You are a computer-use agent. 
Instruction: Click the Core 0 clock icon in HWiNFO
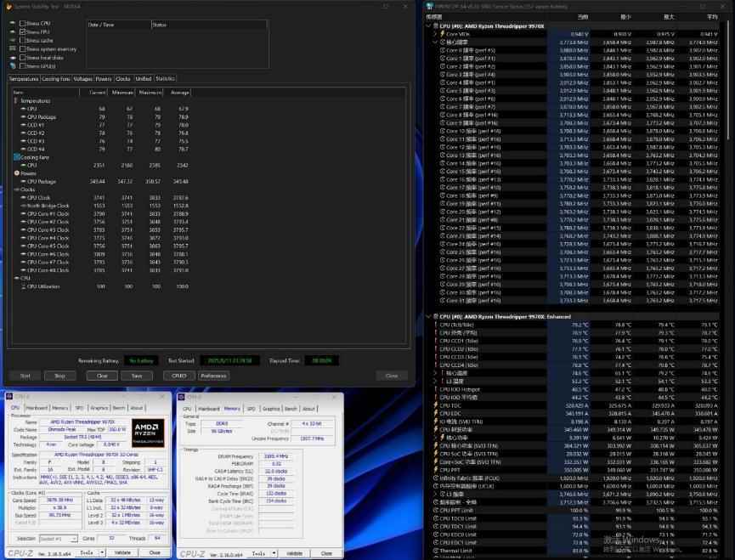coord(443,50)
